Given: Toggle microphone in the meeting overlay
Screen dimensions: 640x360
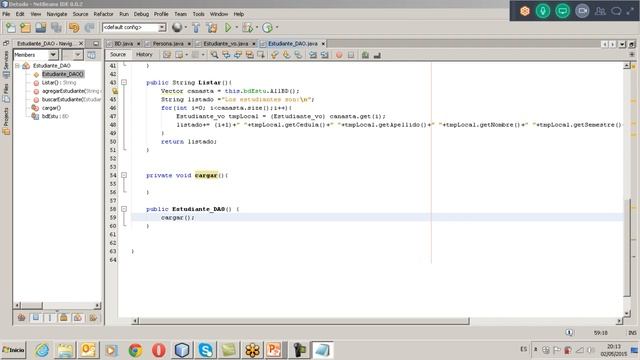Looking at the screenshot, I should click(x=543, y=11).
